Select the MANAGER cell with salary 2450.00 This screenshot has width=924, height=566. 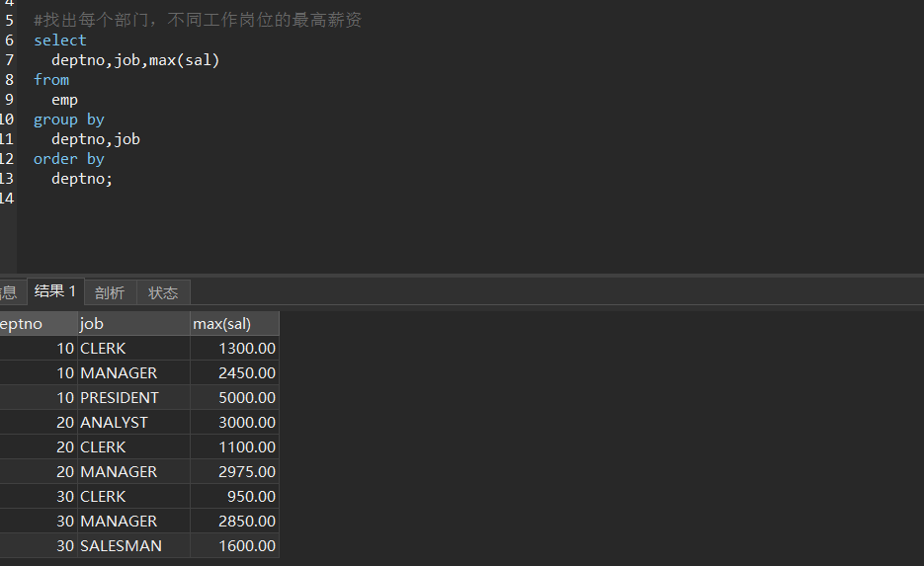coord(133,373)
